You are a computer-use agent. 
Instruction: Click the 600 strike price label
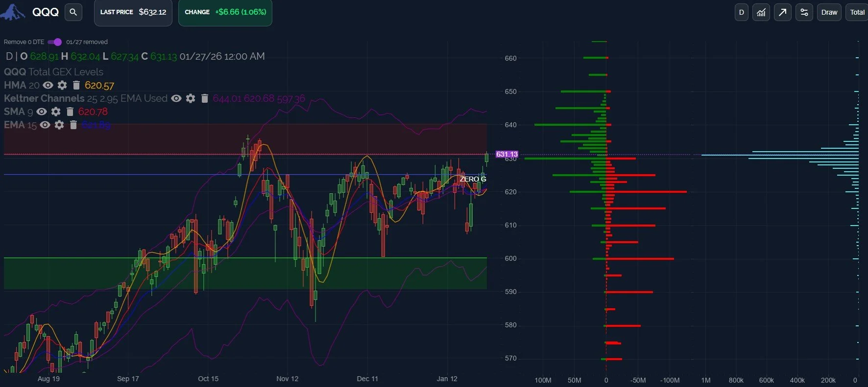point(511,258)
